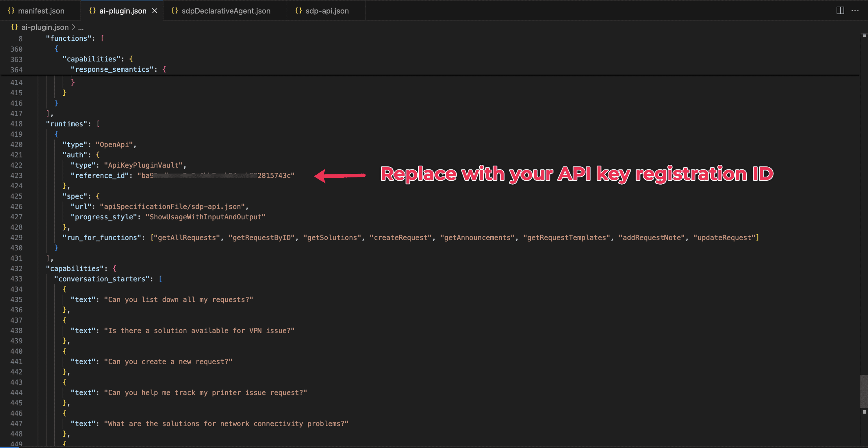The image size is (868, 448).
Task: Click the "run_for_functions" key
Action: click(x=102, y=238)
